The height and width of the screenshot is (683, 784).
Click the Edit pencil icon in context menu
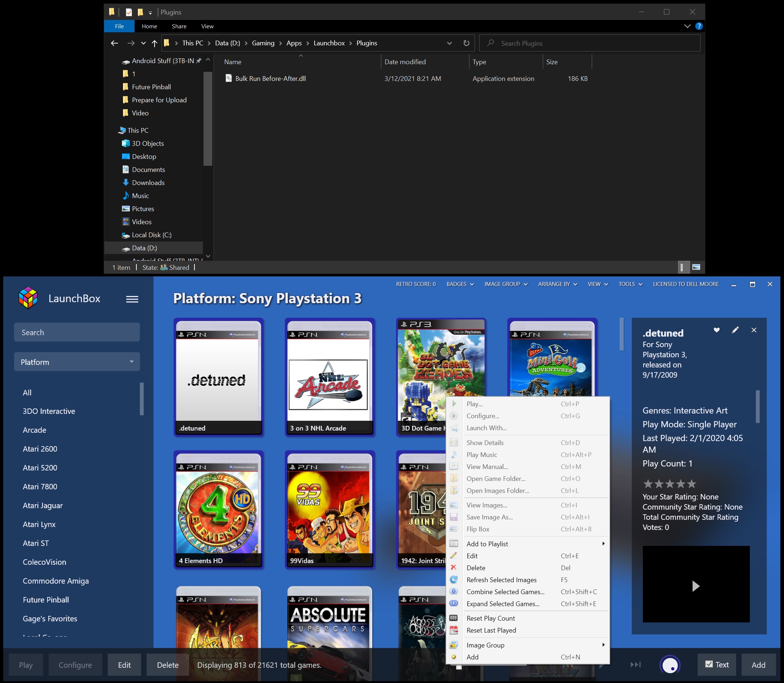pos(453,556)
